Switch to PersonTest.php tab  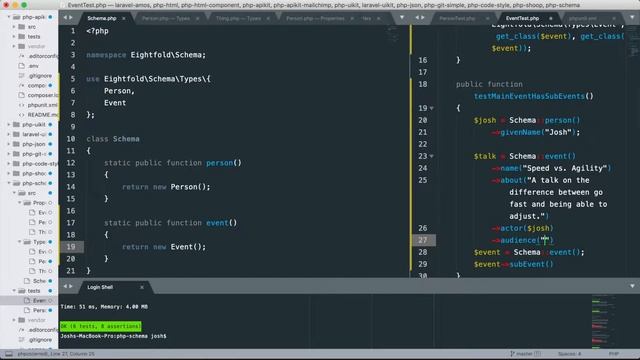[458, 18]
